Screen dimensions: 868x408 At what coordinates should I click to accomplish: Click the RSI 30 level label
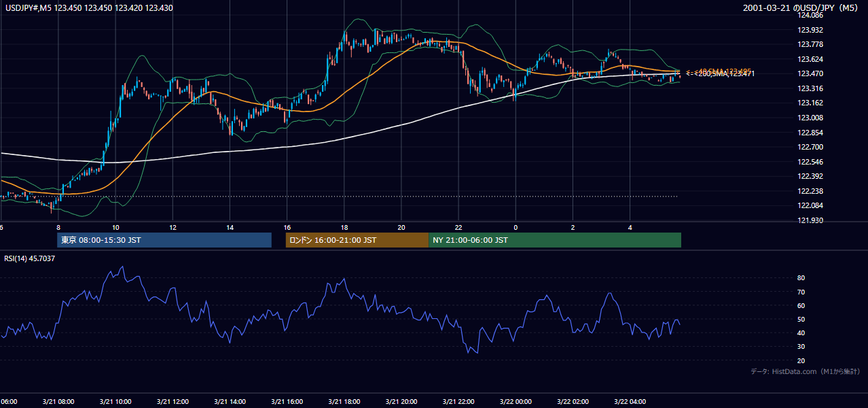(801, 347)
